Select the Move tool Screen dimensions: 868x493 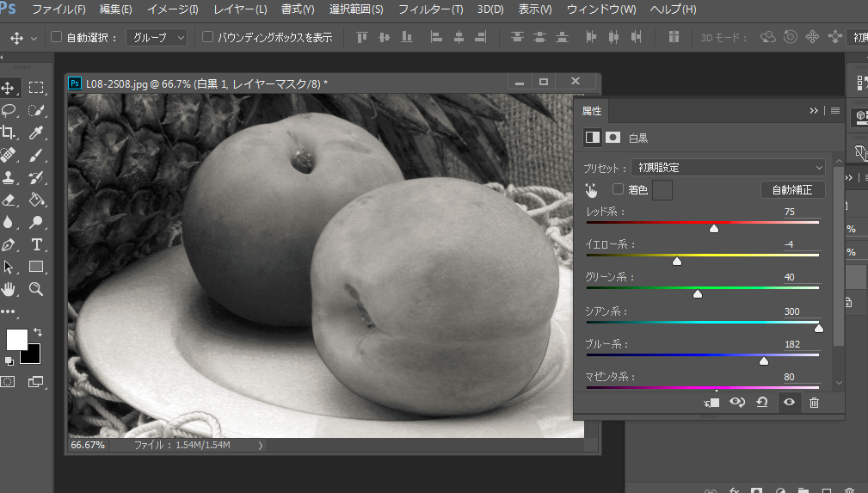click(x=8, y=88)
